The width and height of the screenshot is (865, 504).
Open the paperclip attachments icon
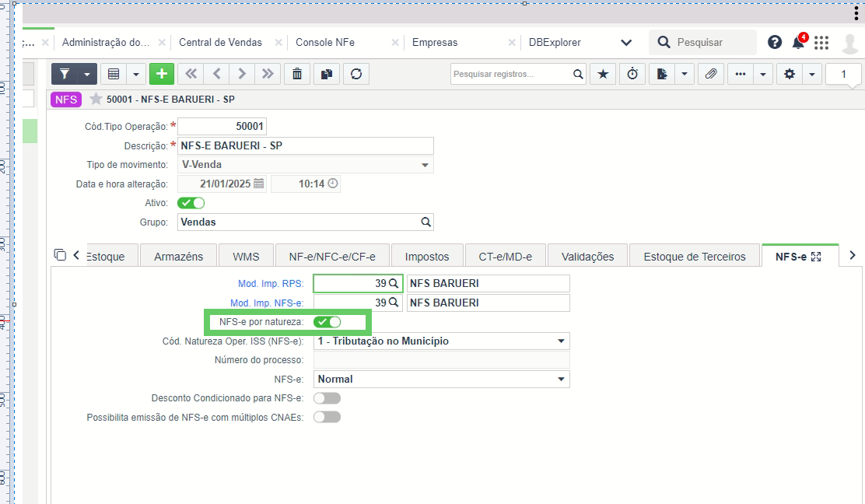click(710, 74)
